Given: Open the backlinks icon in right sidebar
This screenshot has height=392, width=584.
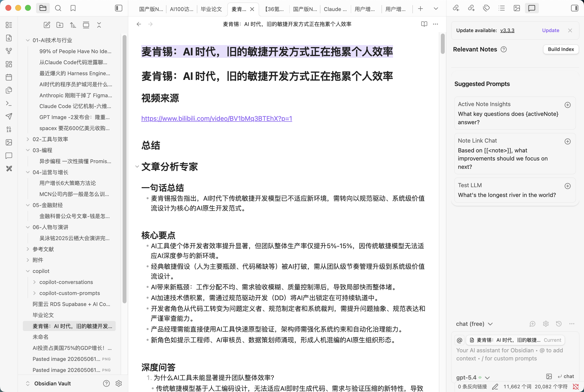Looking at the screenshot, I should click(456, 8).
